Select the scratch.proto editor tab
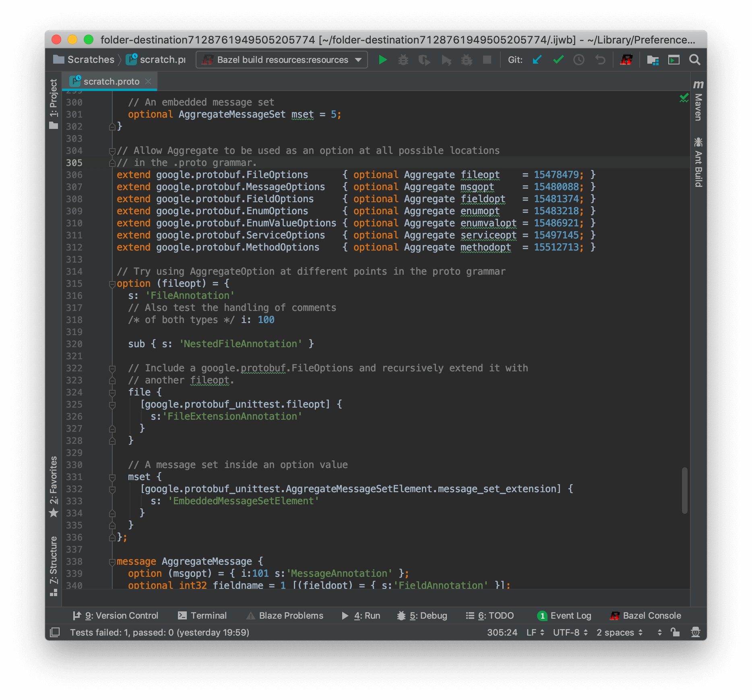Screen dimensions: 752x700 point(109,81)
